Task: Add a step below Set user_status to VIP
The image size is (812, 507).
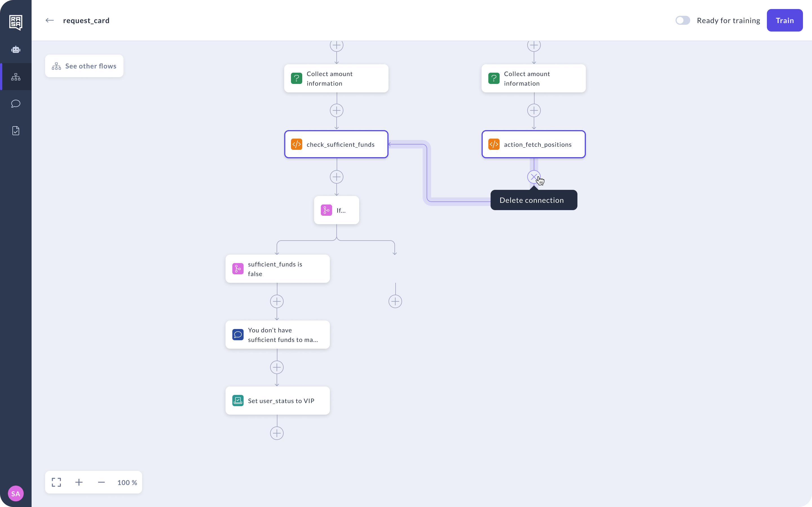Action: click(277, 433)
